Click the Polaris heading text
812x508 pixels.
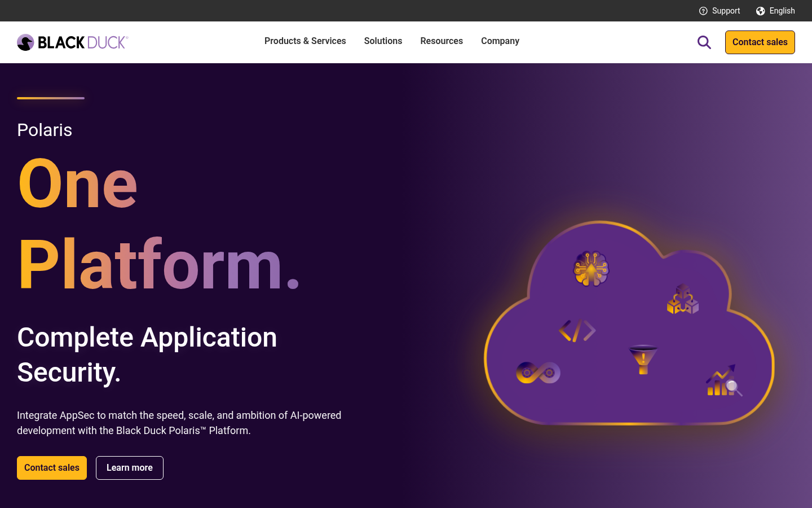[x=45, y=130]
